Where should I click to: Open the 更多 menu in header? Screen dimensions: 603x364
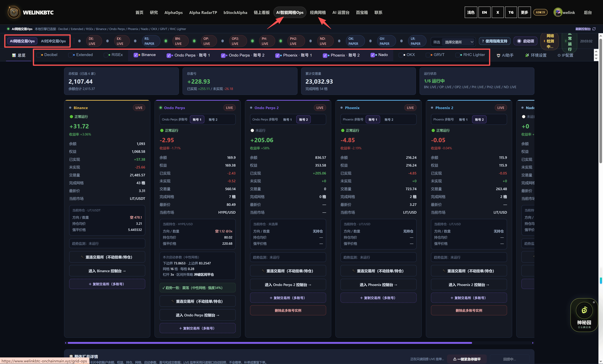(524, 12)
